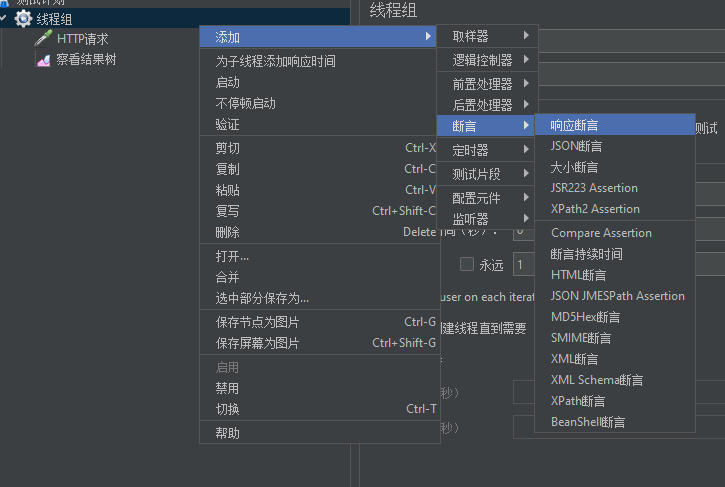Add XML断言 assertion
Viewport: 725px width, 487px height.
[615, 359]
